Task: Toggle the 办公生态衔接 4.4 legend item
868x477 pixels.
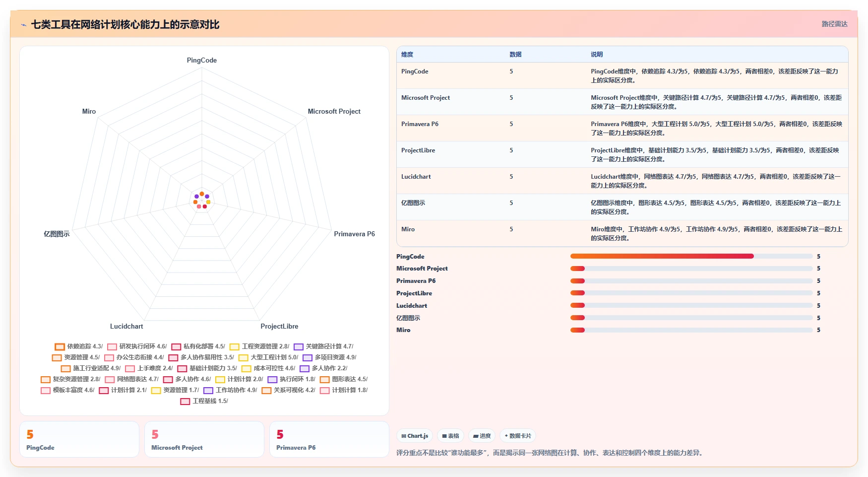Action: (x=134, y=357)
